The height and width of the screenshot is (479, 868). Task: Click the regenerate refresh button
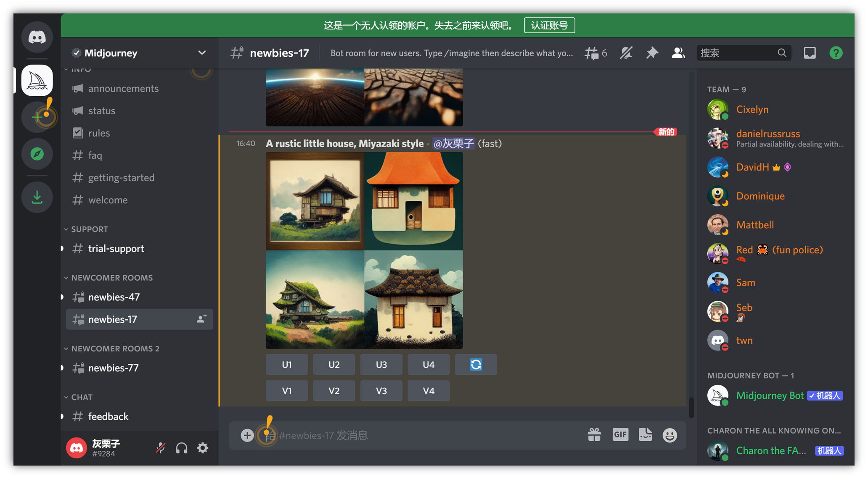pos(476,364)
